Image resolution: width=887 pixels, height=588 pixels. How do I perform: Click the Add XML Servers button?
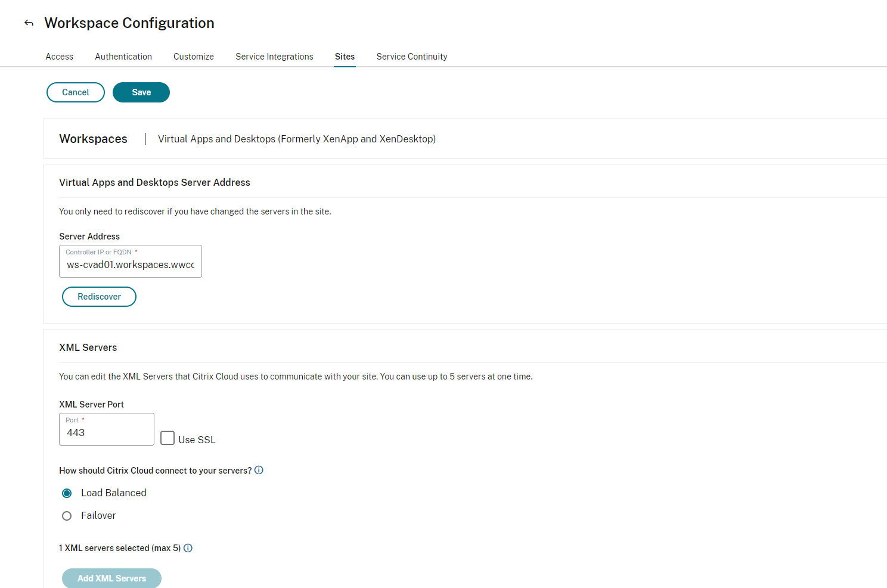111,578
